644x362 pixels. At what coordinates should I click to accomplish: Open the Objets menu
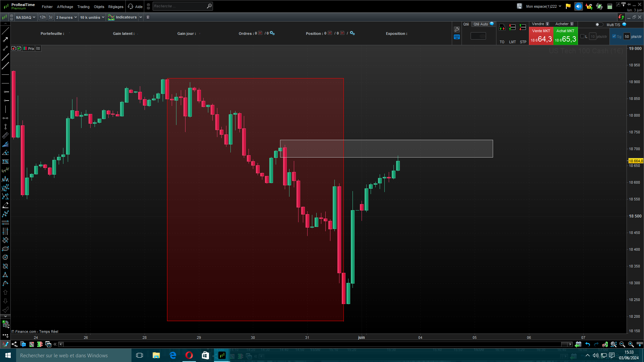click(99, 7)
